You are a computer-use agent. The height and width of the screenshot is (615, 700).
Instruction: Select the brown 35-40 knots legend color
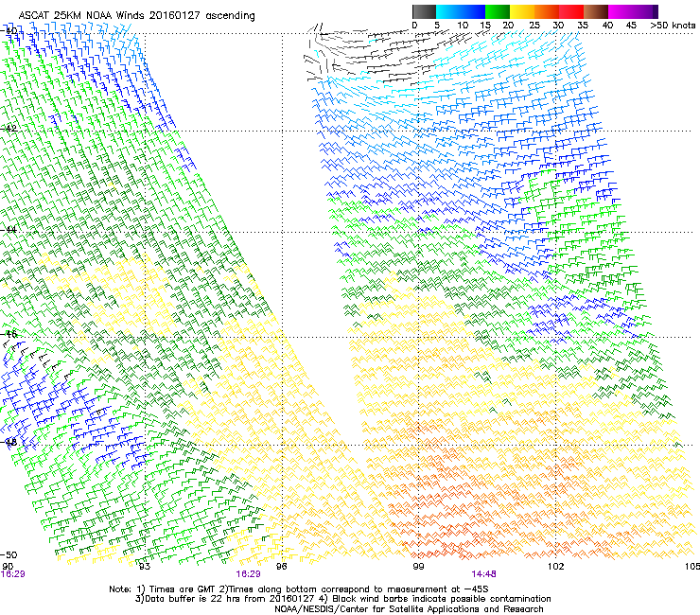tap(596, 11)
